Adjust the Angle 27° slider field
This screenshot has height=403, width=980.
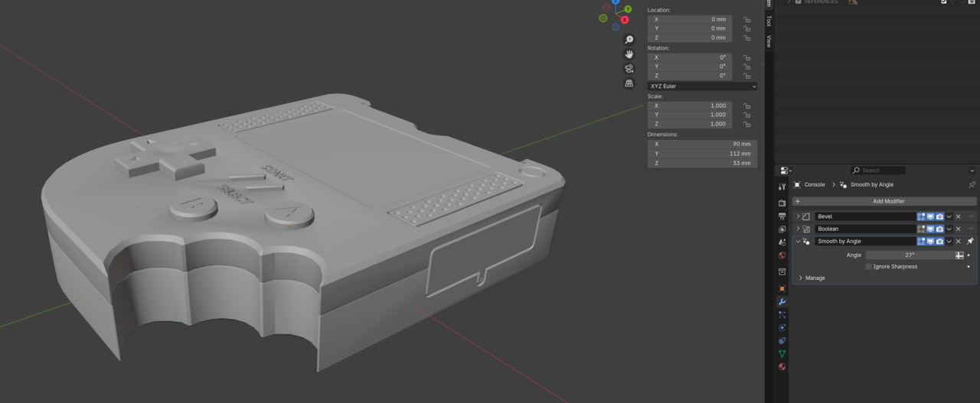pyautogui.click(x=910, y=255)
